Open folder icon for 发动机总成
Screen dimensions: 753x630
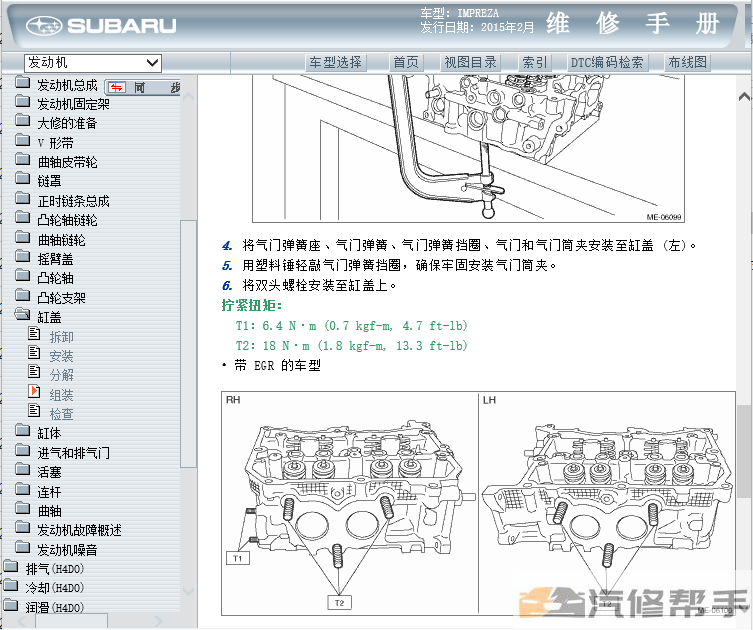pyautogui.click(x=22, y=83)
